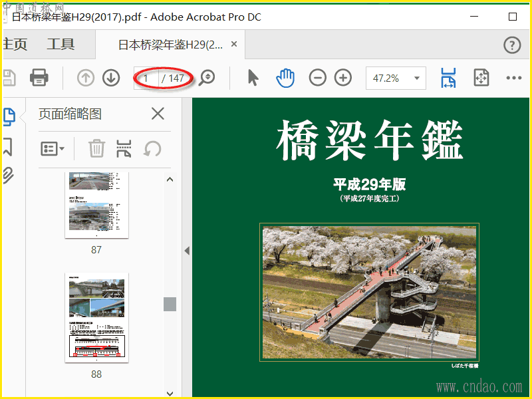This screenshot has width=532, height=399.
Task: Collapse the navigation pane with the left triangle
Action: point(187,251)
